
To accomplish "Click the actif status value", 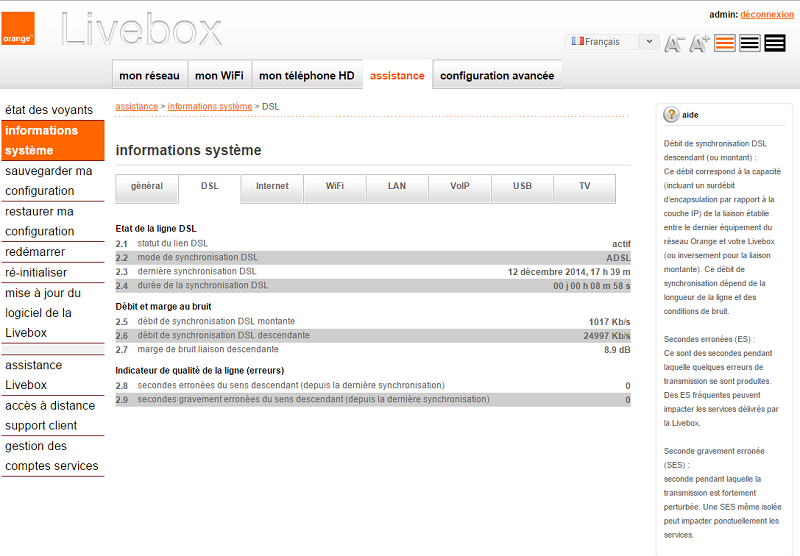I will coord(621,244).
